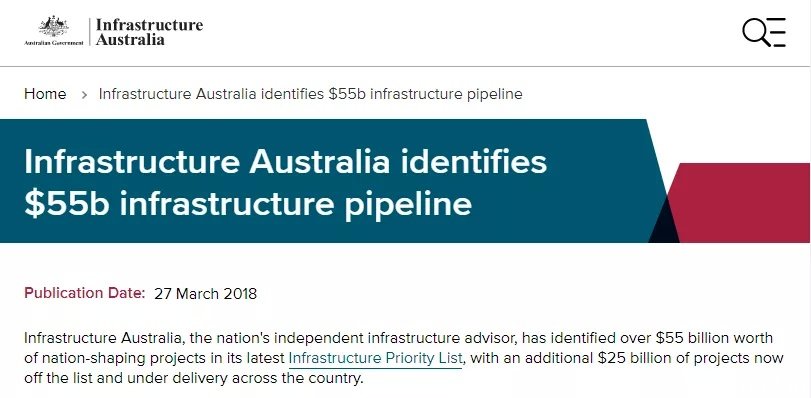Click the Publication Date label

(85, 293)
